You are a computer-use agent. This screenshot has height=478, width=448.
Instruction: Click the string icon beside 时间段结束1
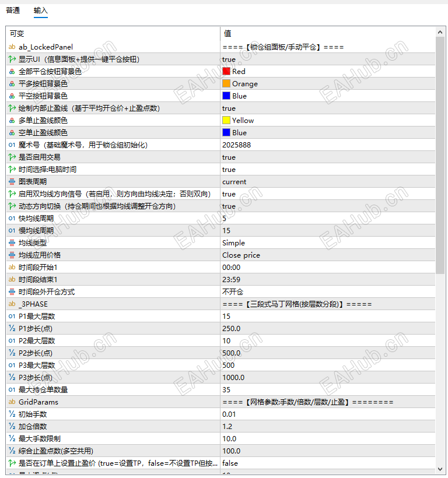(x=12, y=280)
